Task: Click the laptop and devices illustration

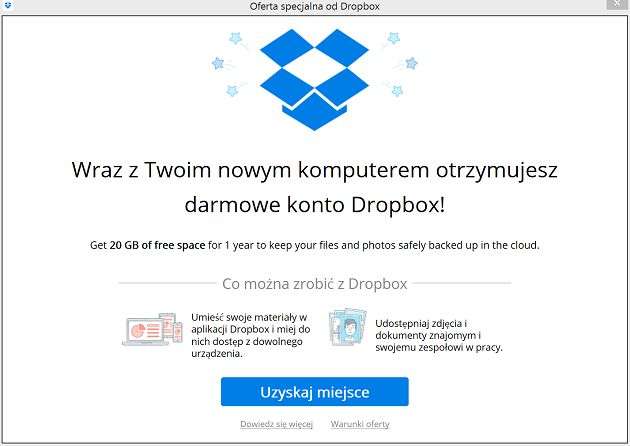Action: coord(152,329)
